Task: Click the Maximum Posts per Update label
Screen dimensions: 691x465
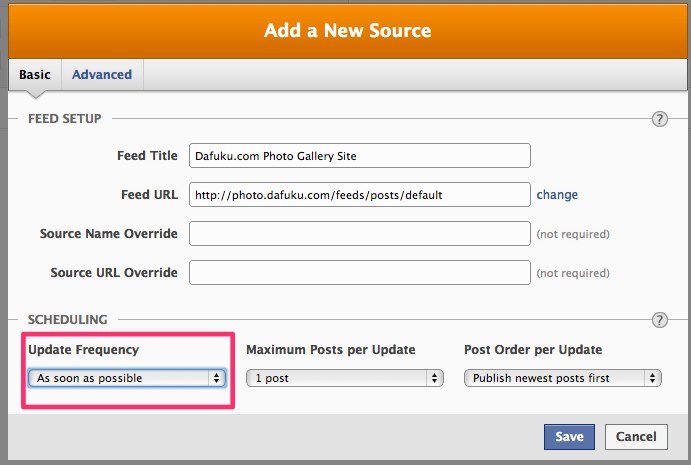Action: (331, 350)
